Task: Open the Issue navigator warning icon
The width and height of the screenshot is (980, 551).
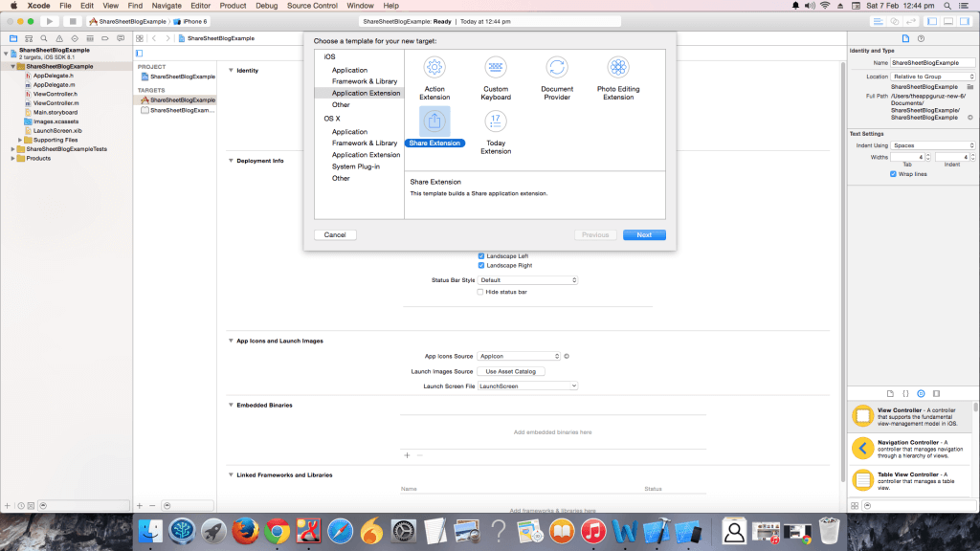Action: (x=59, y=38)
